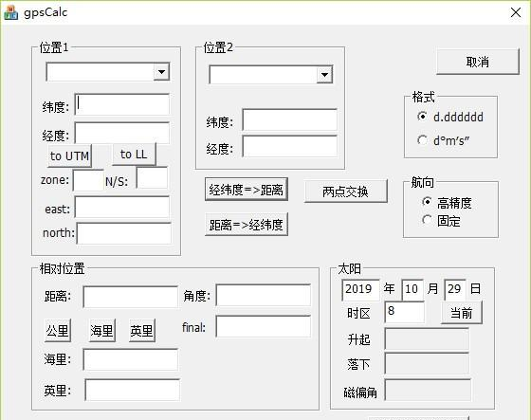Click the 磁偏角 output field

[428, 390]
